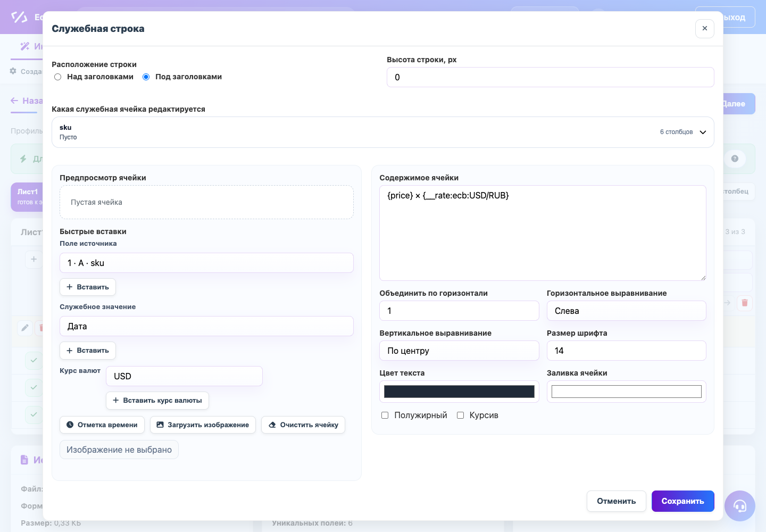Click the Высота строки height field
This screenshot has width=766, height=532.
[x=550, y=77]
